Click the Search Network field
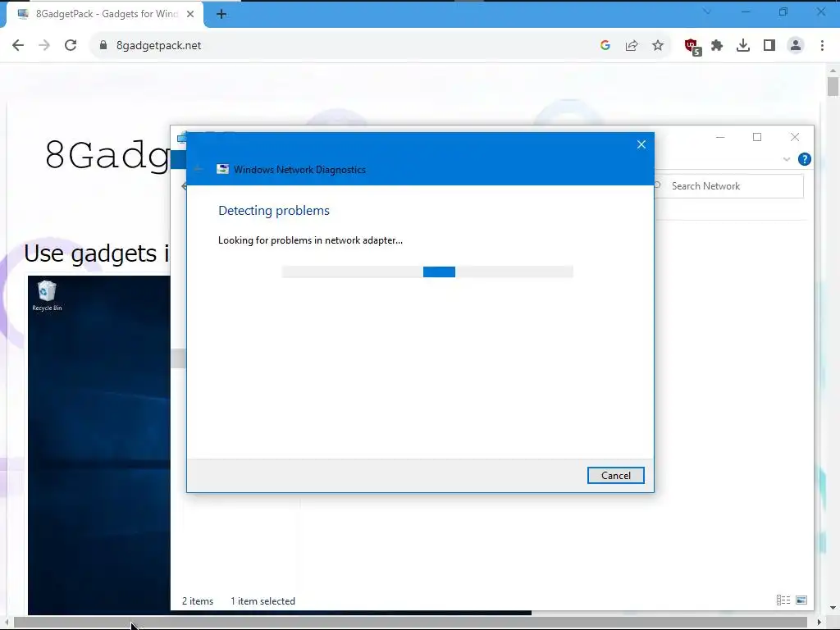This screenshot has height=630, width=840. pos(728,186)
